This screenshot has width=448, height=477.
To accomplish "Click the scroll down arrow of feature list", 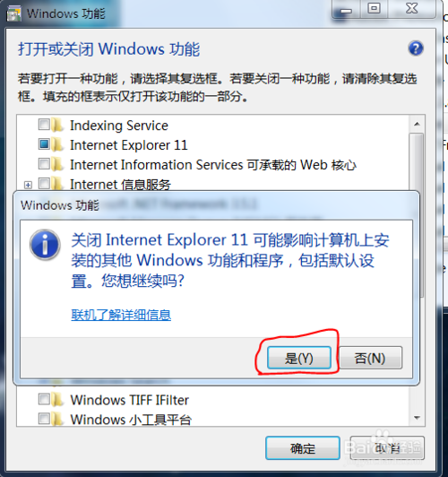I will (417, 418).
